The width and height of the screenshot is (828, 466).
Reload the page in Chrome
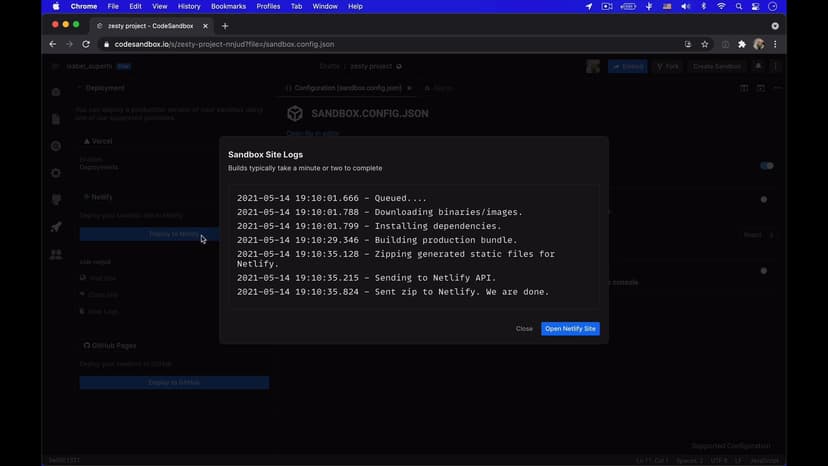coord(86,44)
